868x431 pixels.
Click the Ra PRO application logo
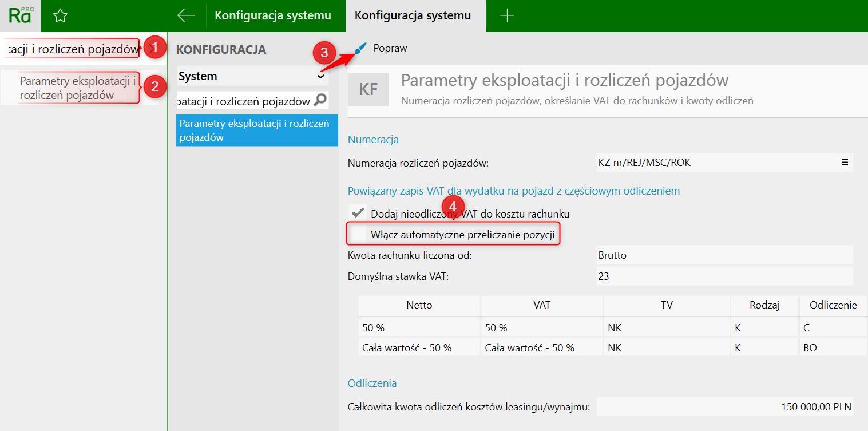click(x=21, y=15)
